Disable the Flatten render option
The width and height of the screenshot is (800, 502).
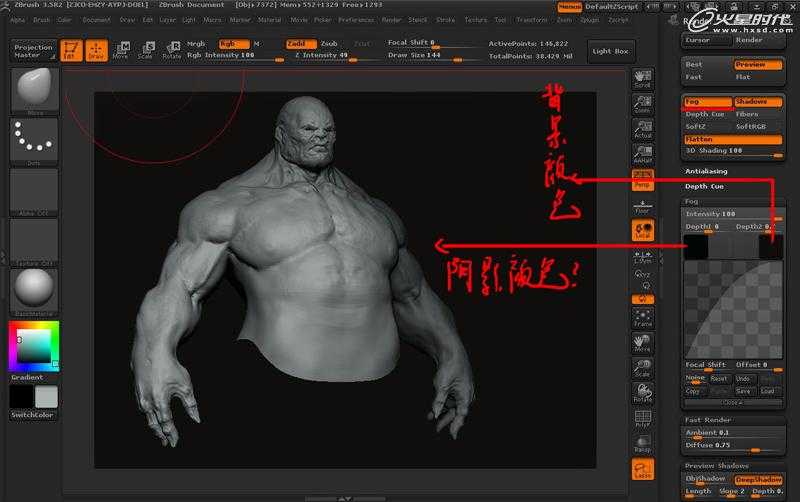[x=732, y=139]
